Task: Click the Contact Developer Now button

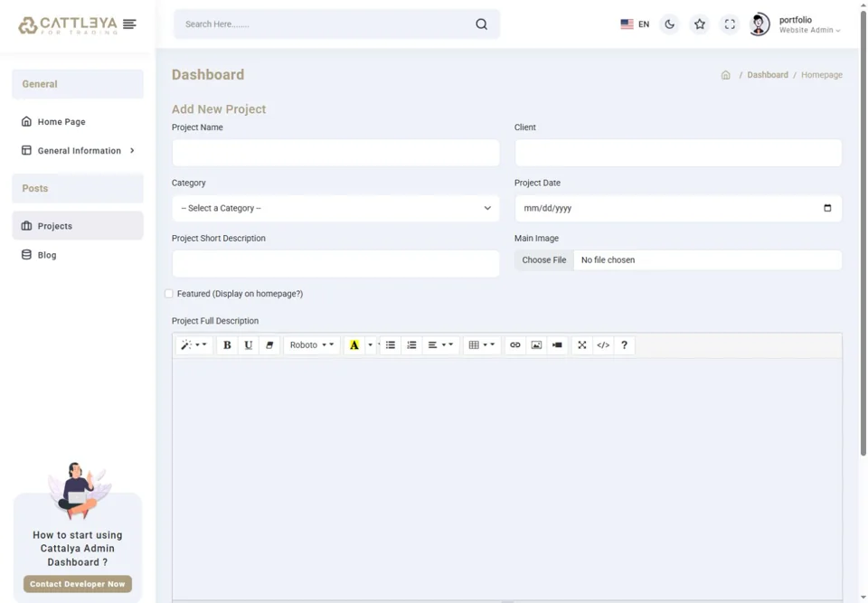Action: click(x=78, y=584)
